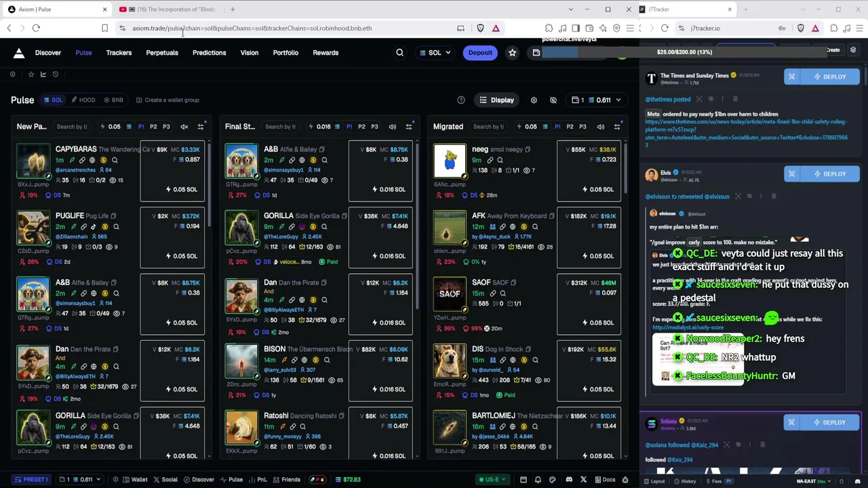This screenshot has height=488, width=868.
Task: Open the SOL chain dropdown in navbar
Action: pyautogui.click(x=435, y=53)
